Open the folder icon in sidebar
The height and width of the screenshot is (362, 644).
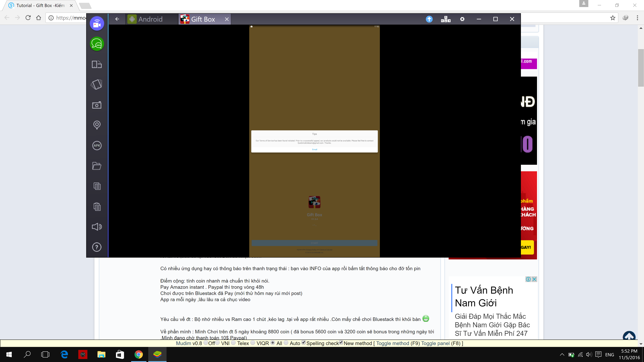pyautogui.click(x=97, y=166)
